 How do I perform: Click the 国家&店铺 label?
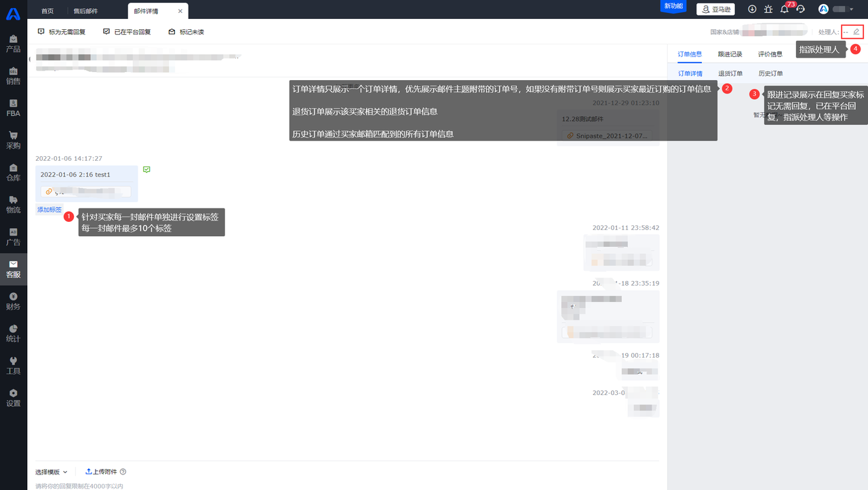[725, 32]
